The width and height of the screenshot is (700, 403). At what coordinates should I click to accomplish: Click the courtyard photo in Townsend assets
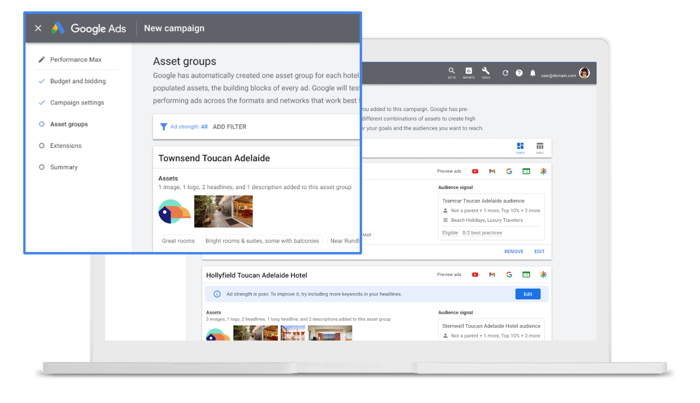point(223,211)
